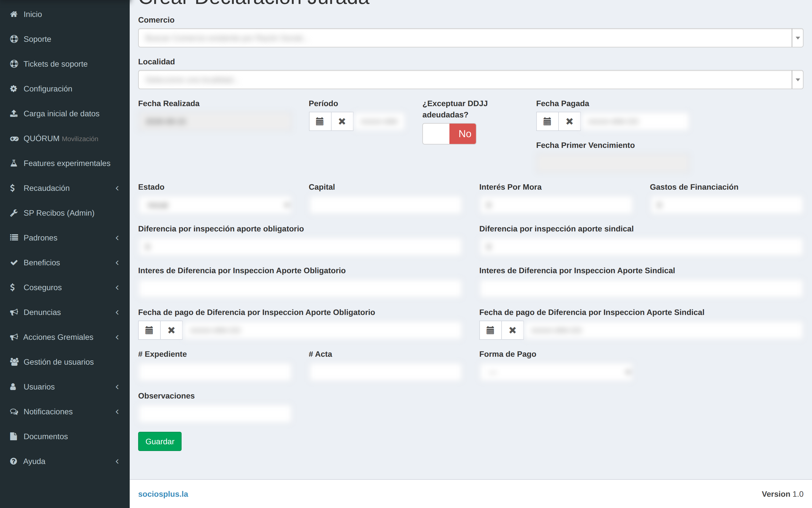Open the Denuncias menu item
Viewport: 812px width, 508px height.
click(65, 312)
